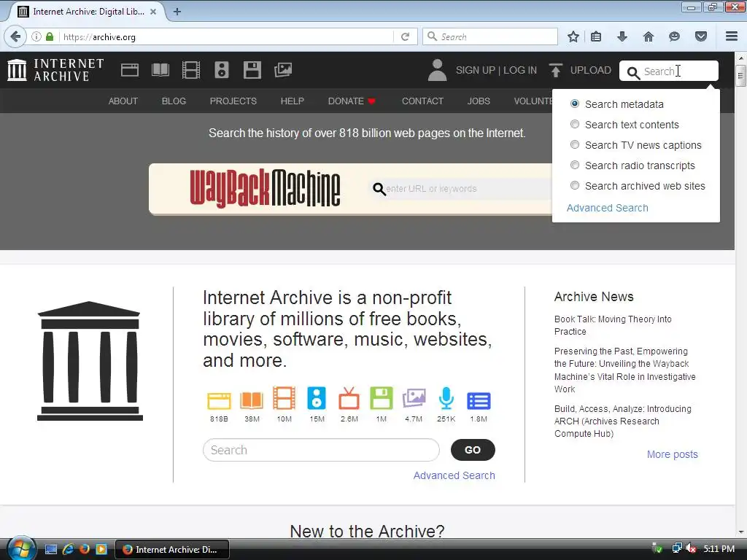Click the chat smiley toolbar icon
The height and width of the screenshot is (560, 747).
pos(674,36)
